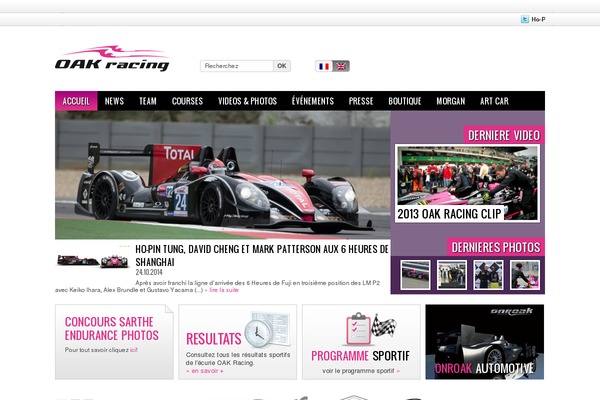Open the second latest photo thumbnail
Screen dimensions: 600x400
pyautogui.click(x=452, y=275)
